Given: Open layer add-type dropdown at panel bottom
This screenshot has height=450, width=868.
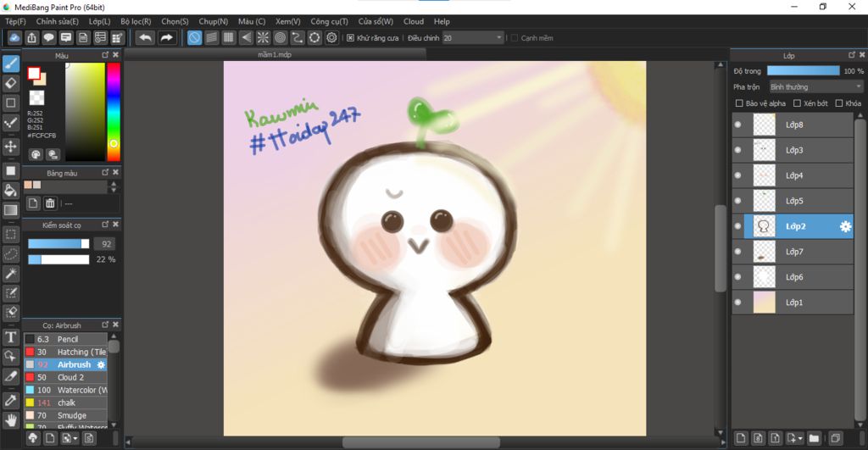Looking at the screenshot, I should point(800,438).
